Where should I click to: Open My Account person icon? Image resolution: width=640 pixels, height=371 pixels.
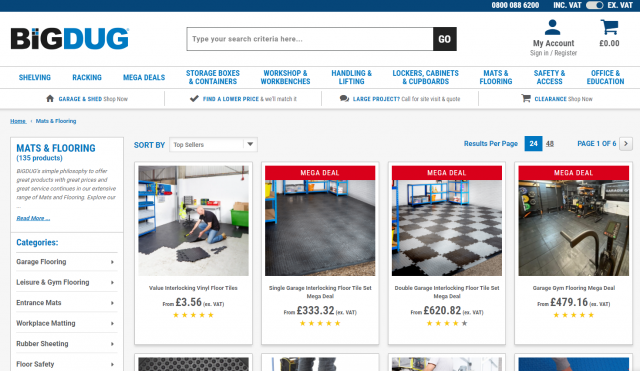coord(553,27)
